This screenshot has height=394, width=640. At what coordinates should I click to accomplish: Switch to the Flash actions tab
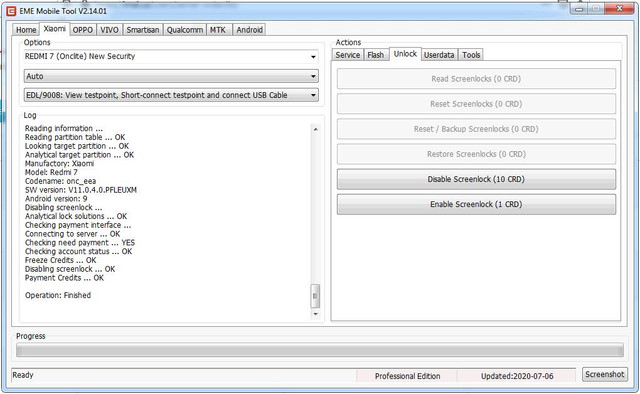pos(376,55)
